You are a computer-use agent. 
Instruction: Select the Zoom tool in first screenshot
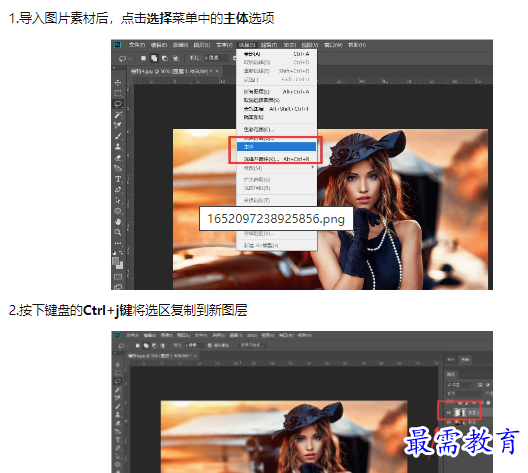click(118, 232)
